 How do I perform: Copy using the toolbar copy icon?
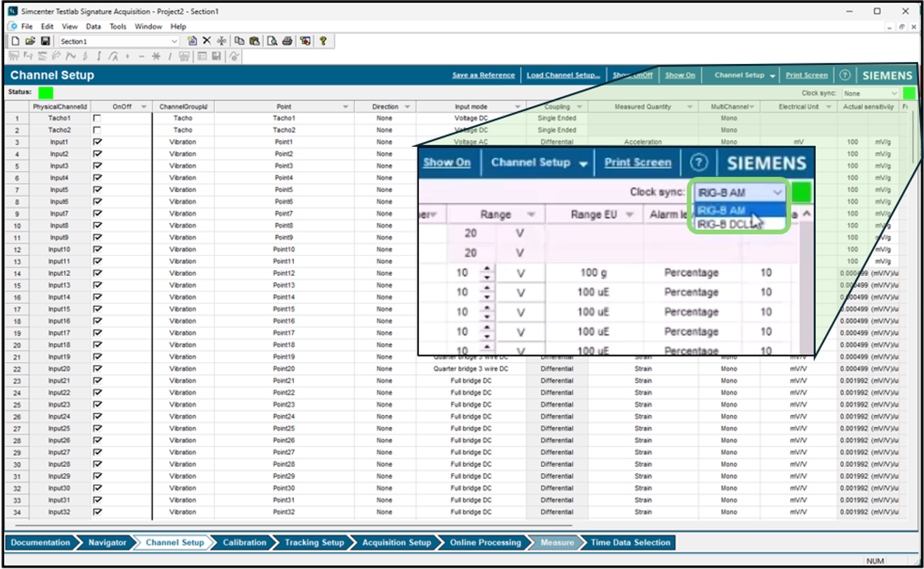tap(240, 41)
